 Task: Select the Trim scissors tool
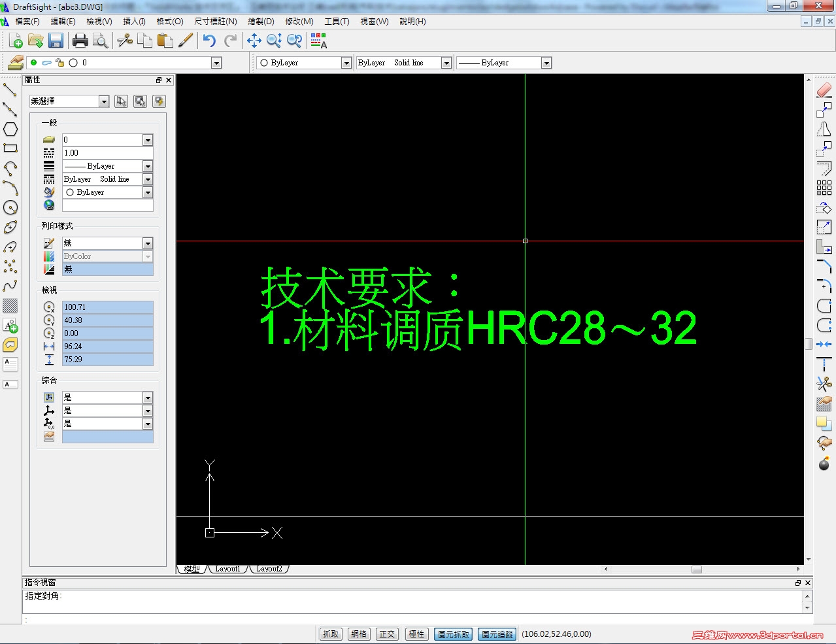tap(824, 384)
